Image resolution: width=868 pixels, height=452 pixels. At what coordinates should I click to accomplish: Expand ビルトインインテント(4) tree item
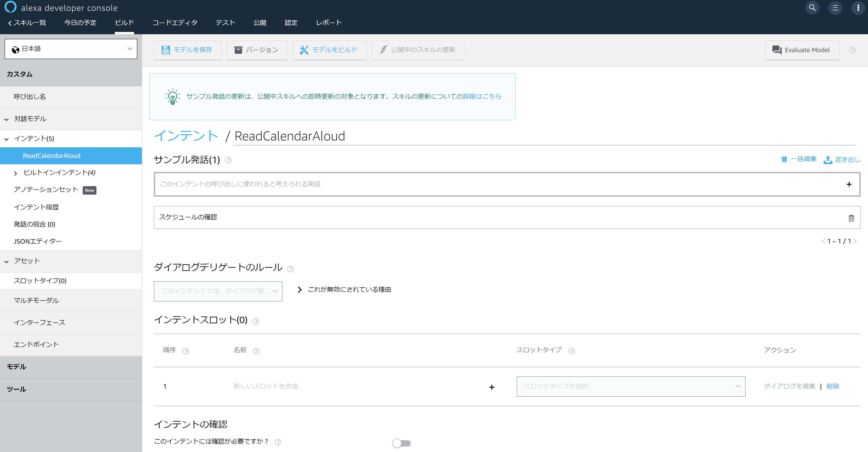click(16, 173)
